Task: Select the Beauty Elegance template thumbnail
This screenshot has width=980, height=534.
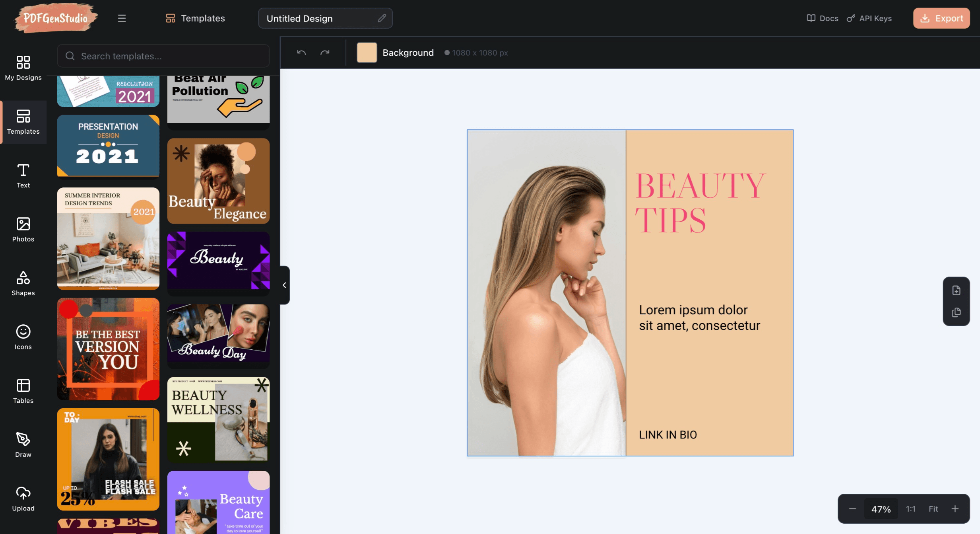Action: 218,181
